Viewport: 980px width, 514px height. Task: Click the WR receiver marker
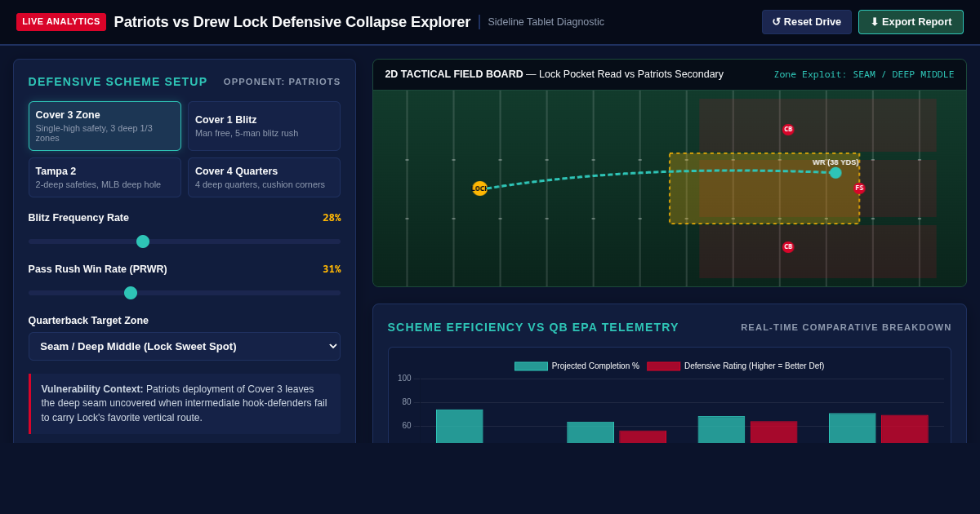point(835,173)
